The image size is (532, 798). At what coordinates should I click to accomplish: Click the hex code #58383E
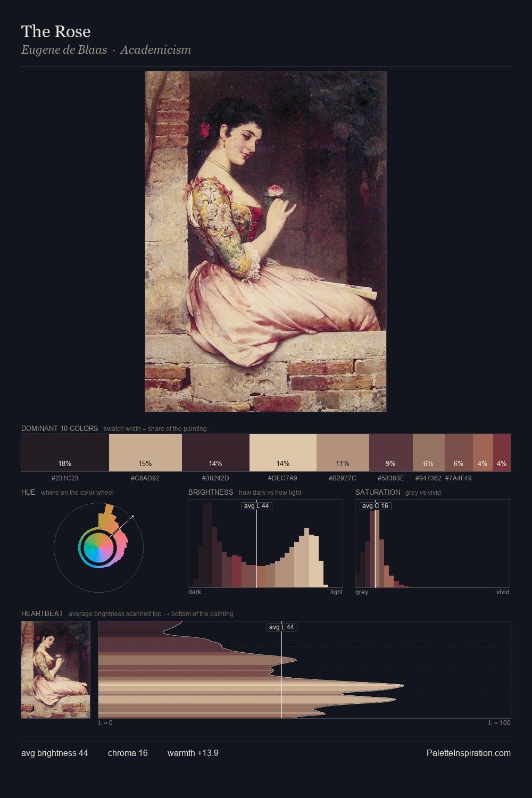390,478
